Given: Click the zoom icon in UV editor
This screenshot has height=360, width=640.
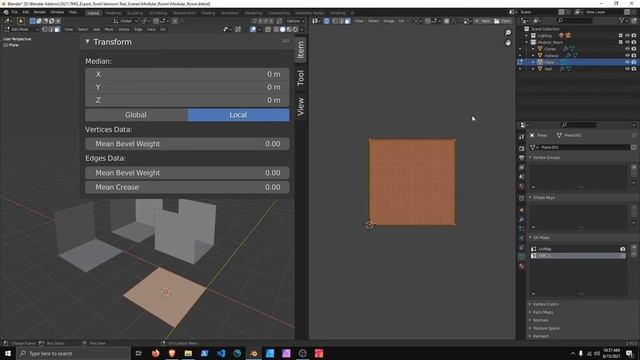Looking at the screenshot, I should coord(508,33).
